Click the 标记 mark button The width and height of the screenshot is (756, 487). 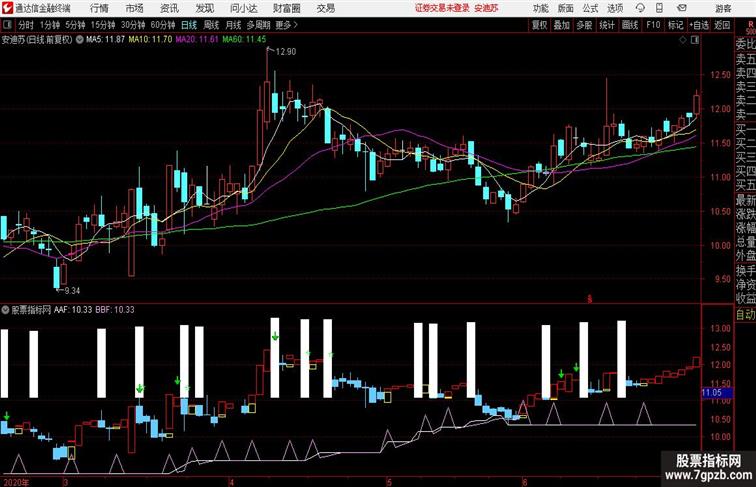click(x=675, y=25)
